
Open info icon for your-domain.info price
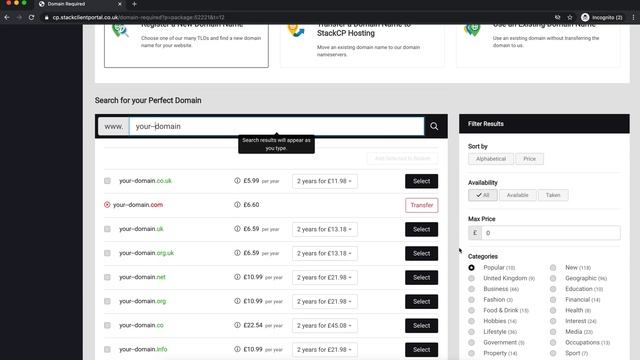click(x=237, y=349)
